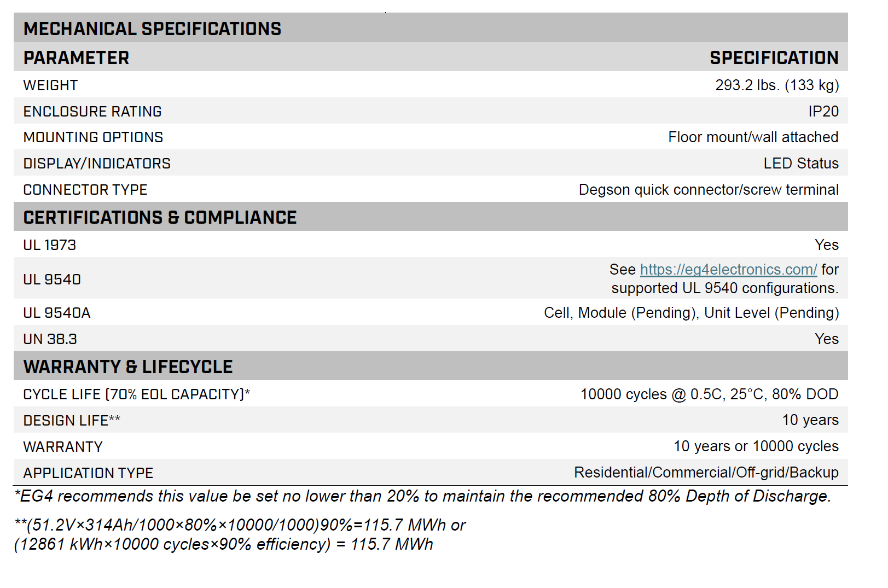The width and height of the screenshot is (888, 588).
Task: Select the ENCLOSURE RATING label
Action: (92, 112)
